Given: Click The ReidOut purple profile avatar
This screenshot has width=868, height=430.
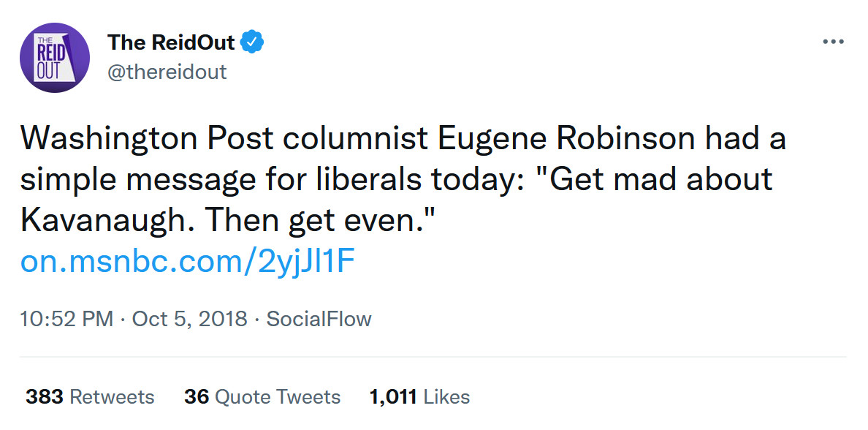Looking at the screenshot, I should [55, 57].
